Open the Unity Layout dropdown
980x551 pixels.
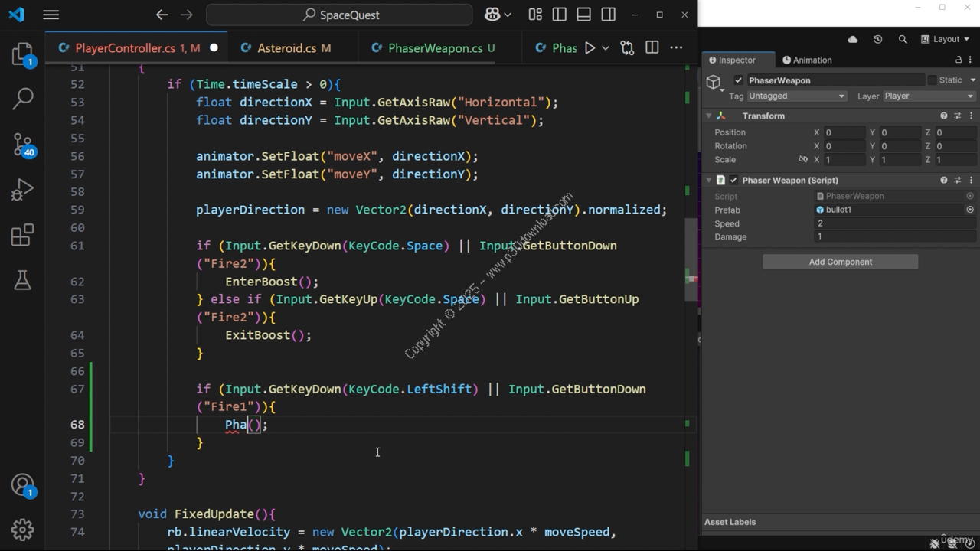[945, 39]
